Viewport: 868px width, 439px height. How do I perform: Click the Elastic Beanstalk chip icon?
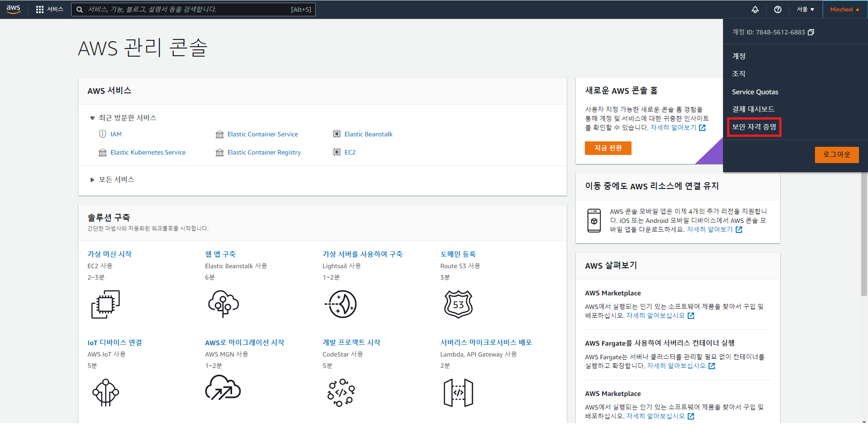(x=337, y=134)
